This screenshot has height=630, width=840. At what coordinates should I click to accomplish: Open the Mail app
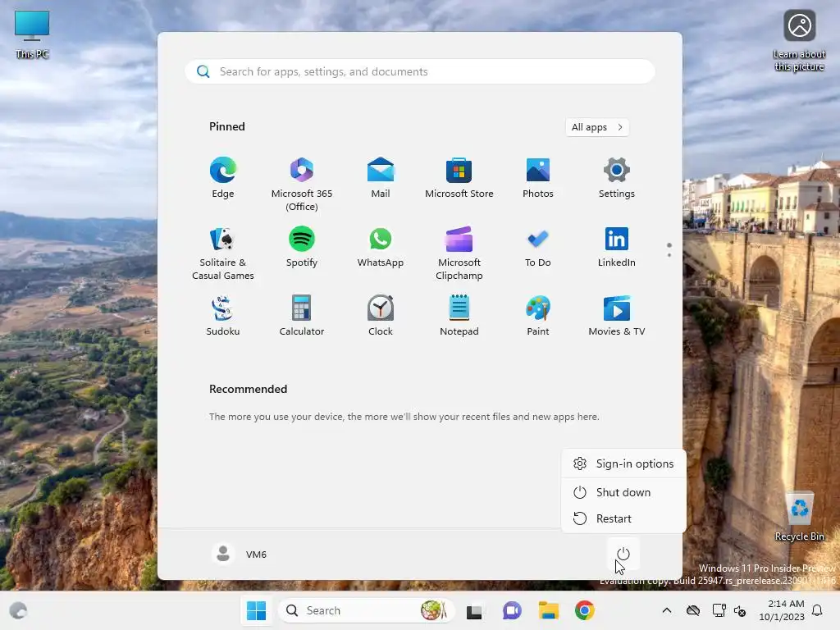(x=381, y=178)
